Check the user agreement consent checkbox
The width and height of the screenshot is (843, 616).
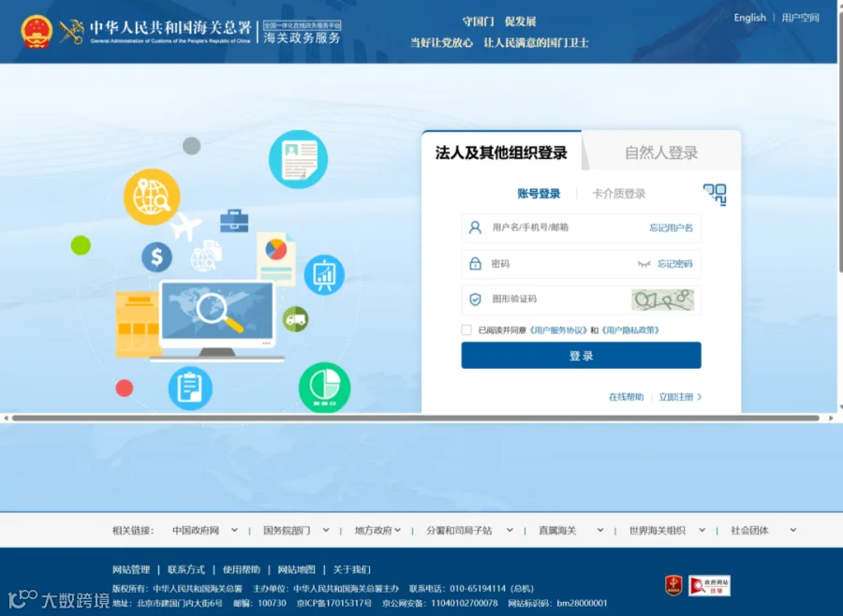(x=466, y=330)
